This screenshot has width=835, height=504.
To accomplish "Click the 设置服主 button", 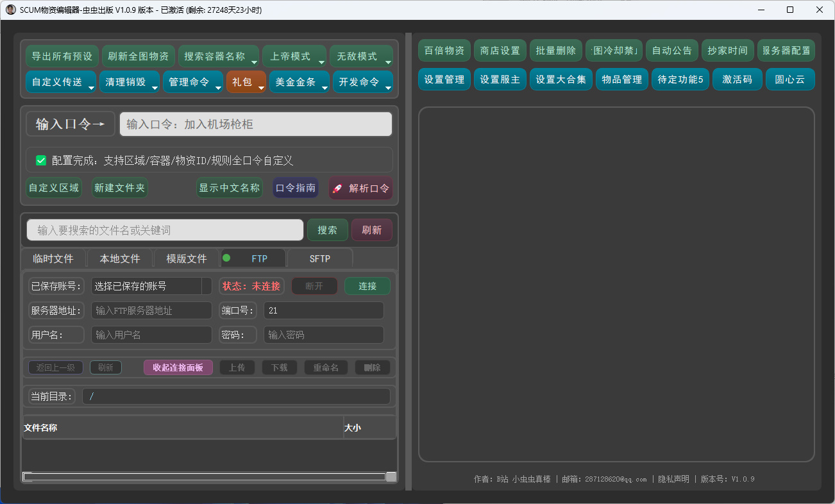I will pos(500,80).
